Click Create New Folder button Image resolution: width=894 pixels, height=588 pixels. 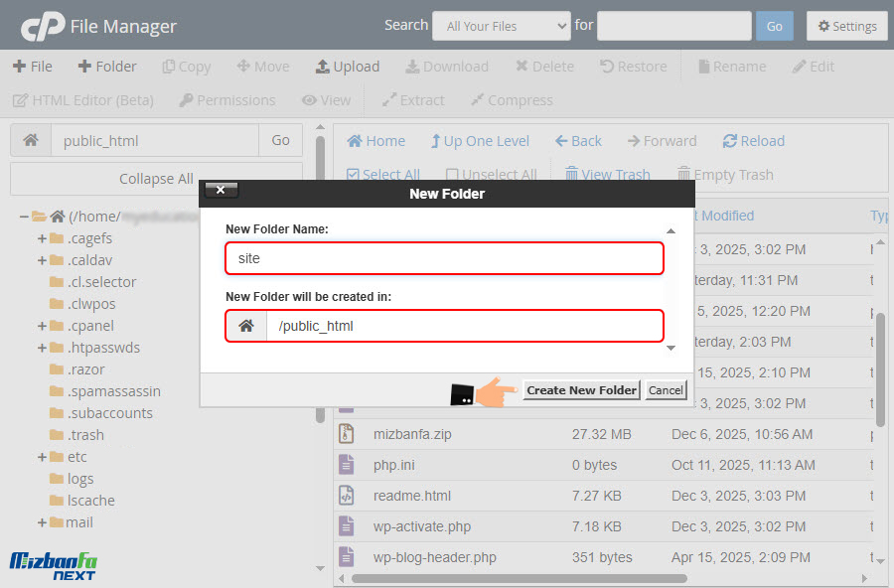581,390
